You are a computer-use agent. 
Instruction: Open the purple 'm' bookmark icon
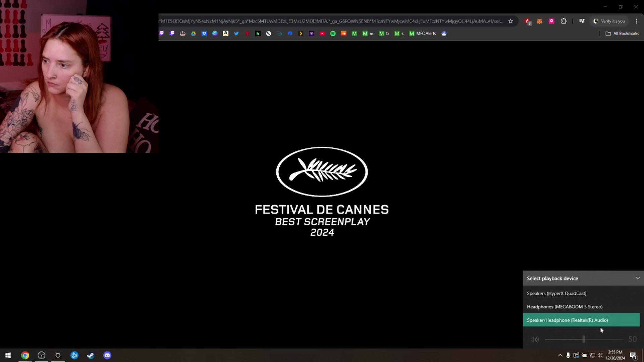tap(312, 34)
